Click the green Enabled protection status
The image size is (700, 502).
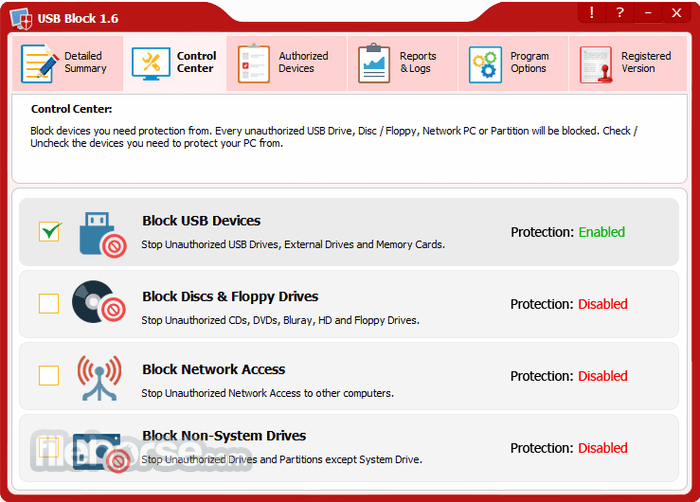pyautogui.click(x=602, y=232)
